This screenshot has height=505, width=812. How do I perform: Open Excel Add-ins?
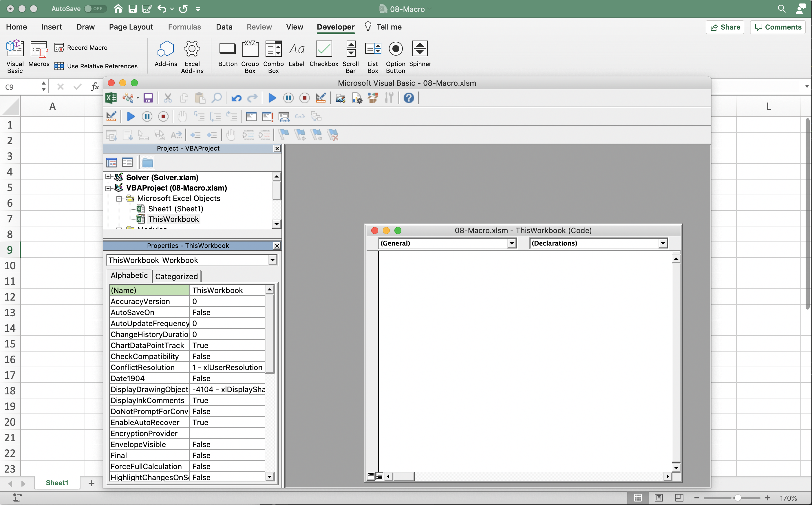[x=192, y=56]
